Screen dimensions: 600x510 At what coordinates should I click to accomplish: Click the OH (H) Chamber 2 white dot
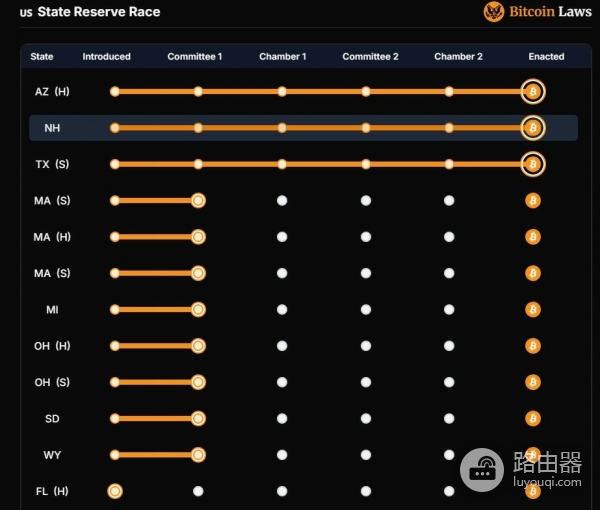coord(449,346)
